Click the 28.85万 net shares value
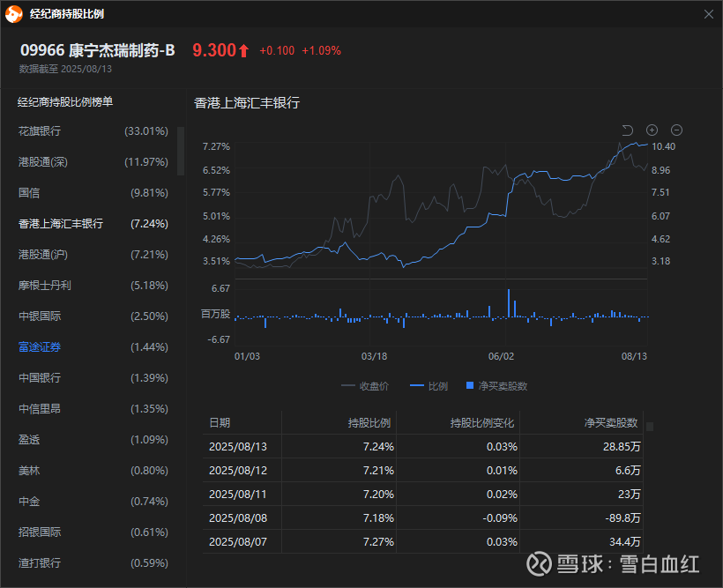 point(622,447)
